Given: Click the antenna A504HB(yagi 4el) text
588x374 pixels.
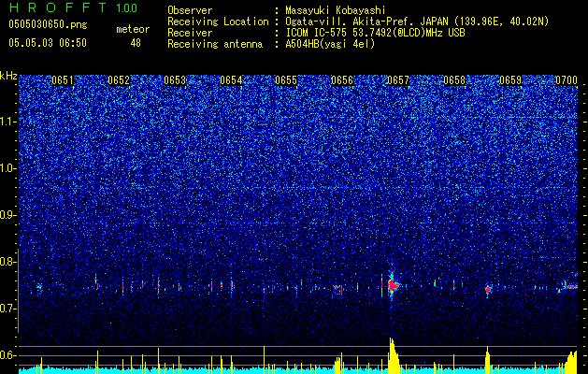Looking at the screenshot, I should pos(330,44).
